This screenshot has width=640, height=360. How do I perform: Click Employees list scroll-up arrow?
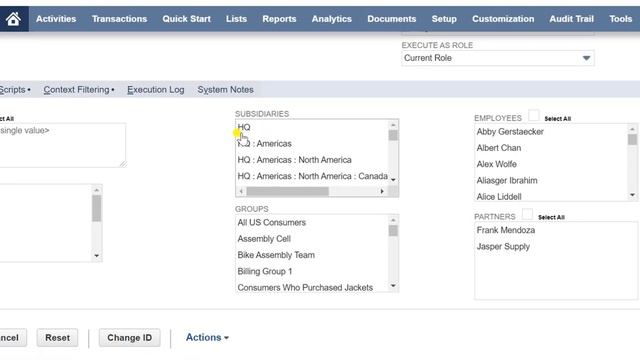(632, 129)
